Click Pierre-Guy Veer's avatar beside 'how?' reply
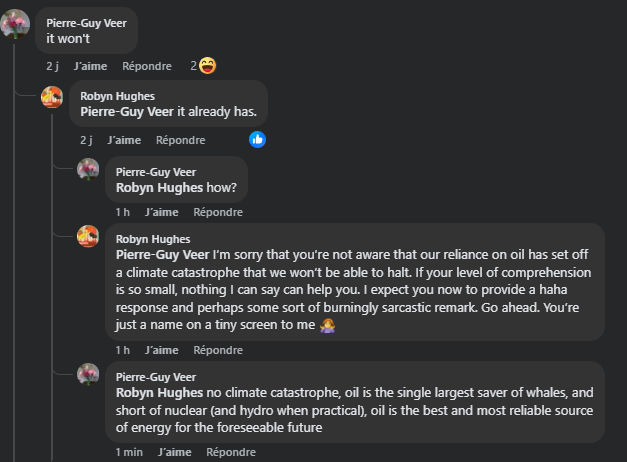This screenshot has width=627, height=462. coord(88,170)
